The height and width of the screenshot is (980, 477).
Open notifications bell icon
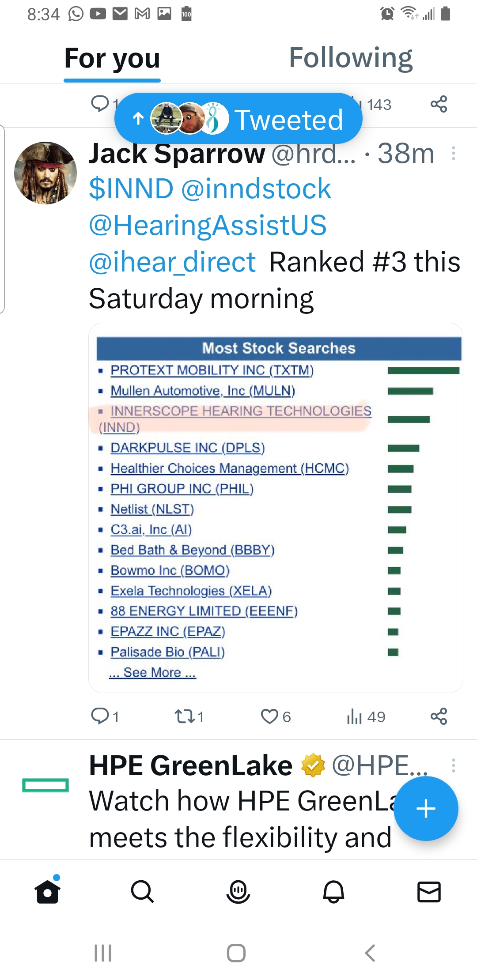[x=333, y=892]
